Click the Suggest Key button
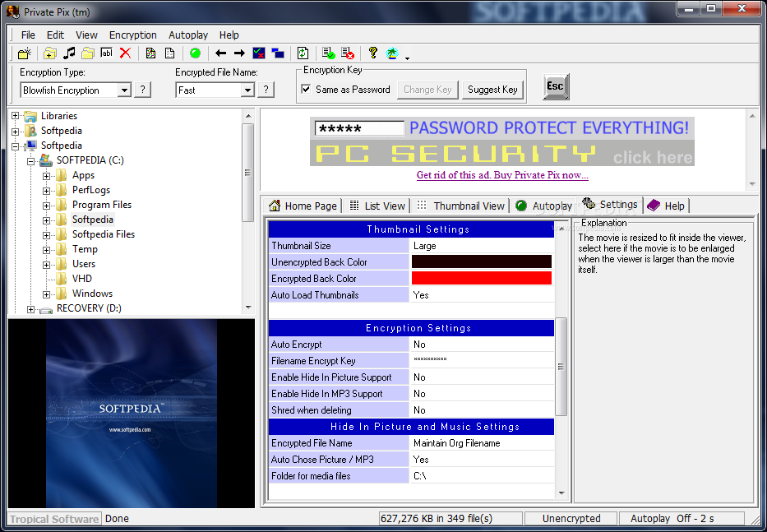The height and width of the screenshot is (532, 767). [492, 90]
